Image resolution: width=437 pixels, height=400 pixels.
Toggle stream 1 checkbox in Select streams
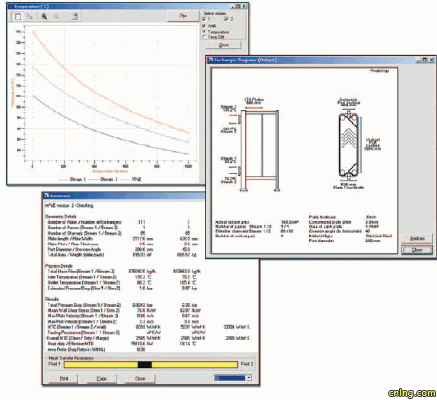click(x=204, y=19)
